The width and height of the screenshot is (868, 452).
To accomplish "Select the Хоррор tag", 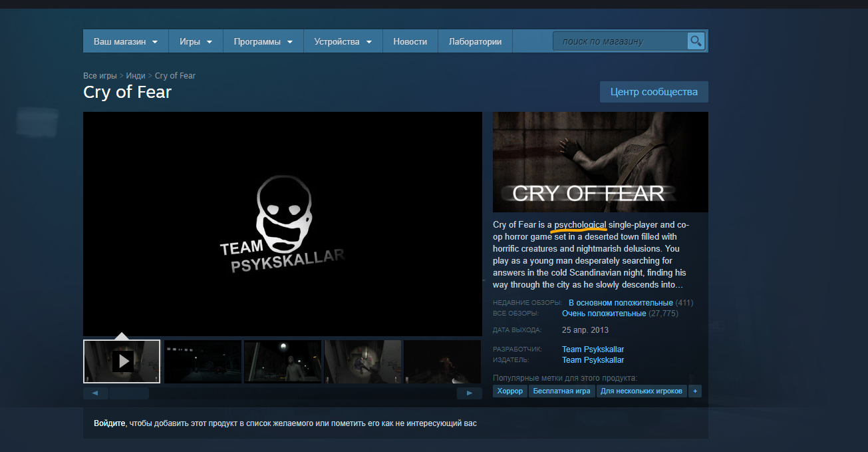I will pos(510,391).
